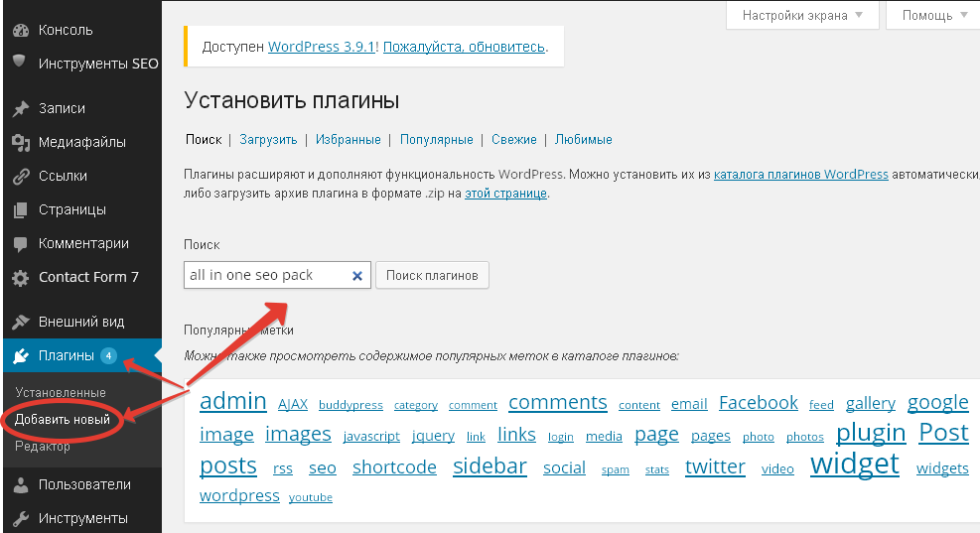980x533 pixels.
Task: Click the gallery tag
Action: click(x=870, y=404)
